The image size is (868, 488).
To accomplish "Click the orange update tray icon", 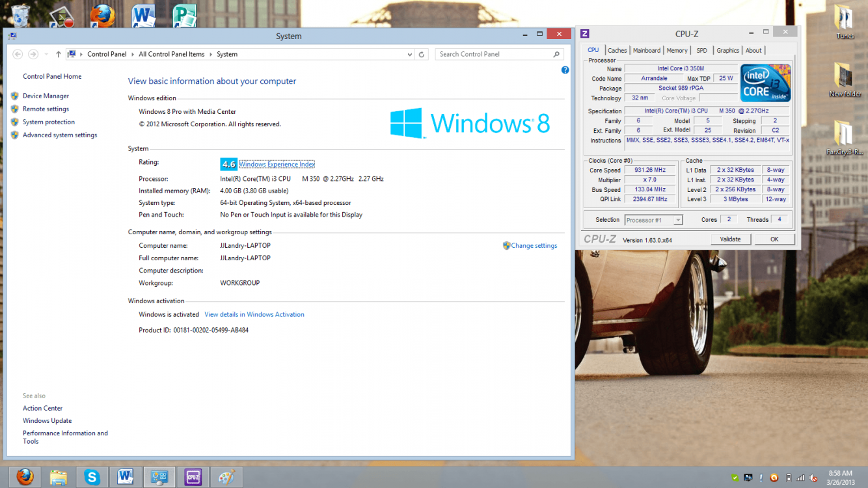I will point(774,478).
